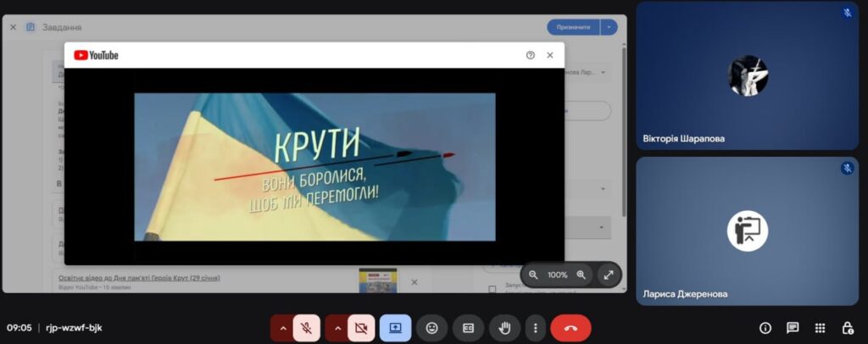
Task: Raise your hand
Action: click(x=504, y=328)
